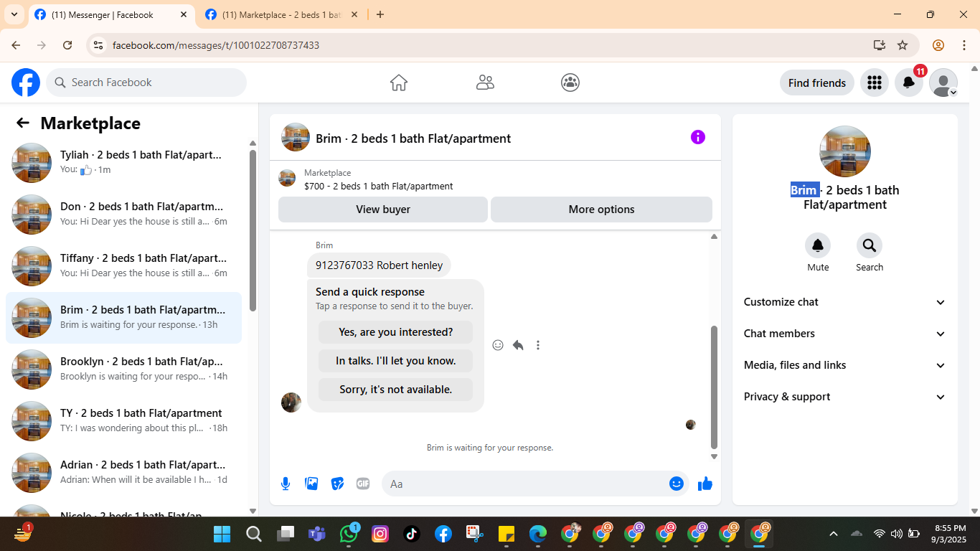The width and height of the screenshot is (980, 551).
Task: Open the Brooklyn conversation
Action: (x=123, y=369)
